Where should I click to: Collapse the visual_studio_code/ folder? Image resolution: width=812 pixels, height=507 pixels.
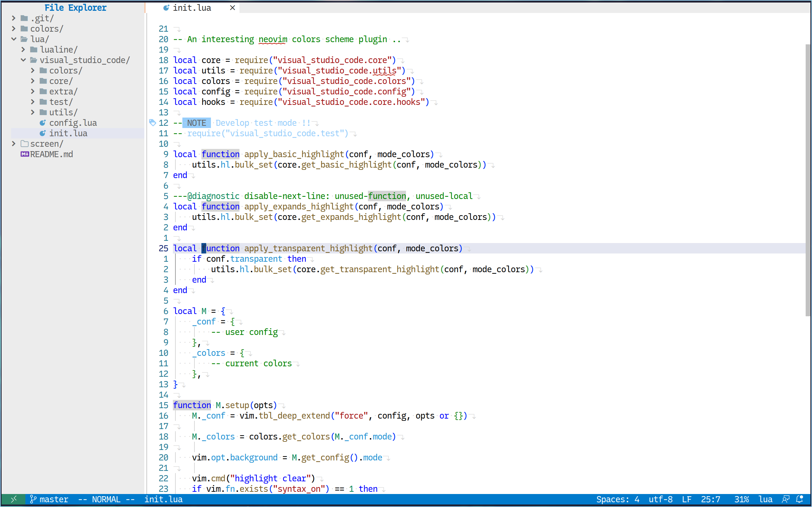pyautogui.click(x=23, y=60)
